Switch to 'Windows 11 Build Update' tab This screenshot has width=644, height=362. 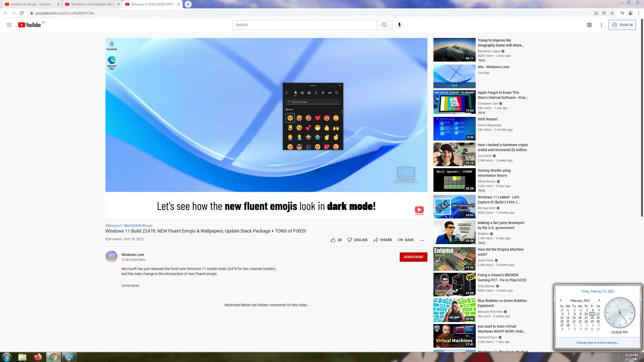[92, 4]
